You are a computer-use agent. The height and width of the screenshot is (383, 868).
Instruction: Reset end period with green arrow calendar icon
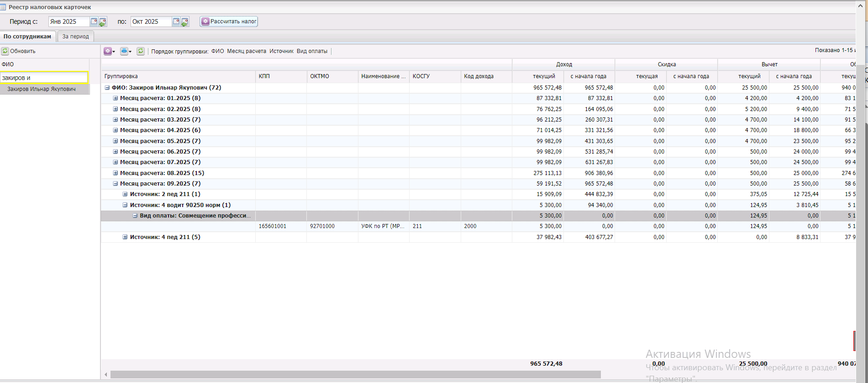pos(185,21)
